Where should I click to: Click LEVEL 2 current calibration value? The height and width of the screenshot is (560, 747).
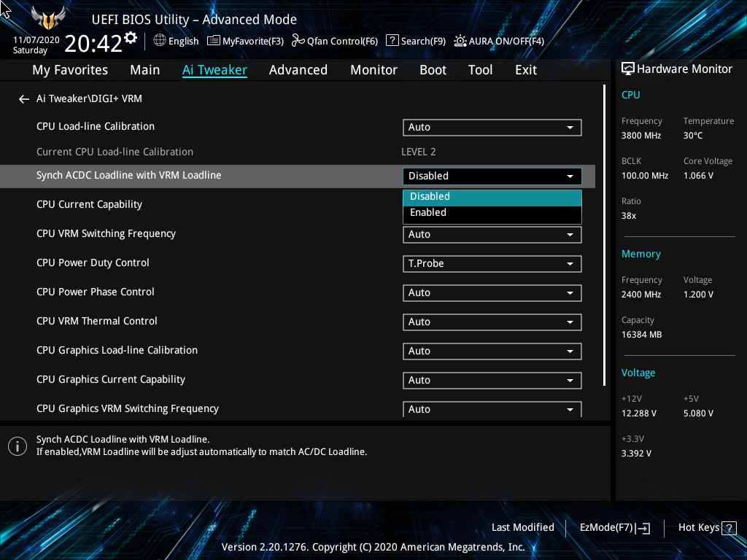[x=418, y=152]
